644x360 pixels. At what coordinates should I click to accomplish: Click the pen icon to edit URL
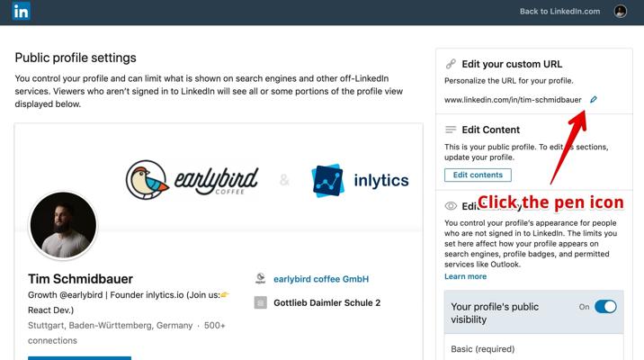click(x=594, y=100)
